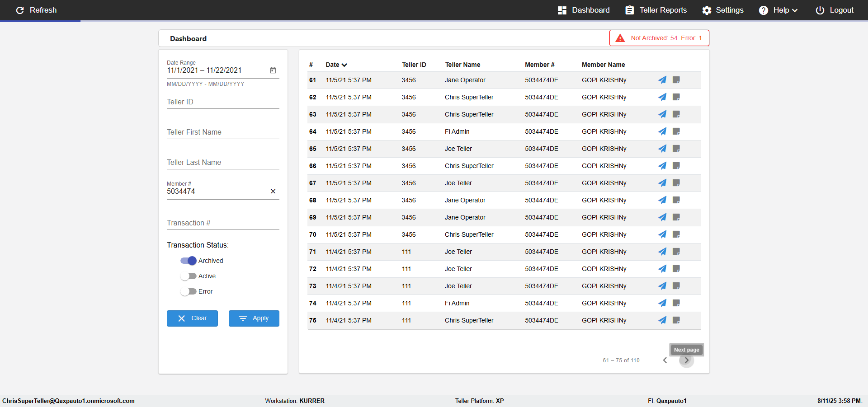Click the send icon for row 74

(662, 303)
